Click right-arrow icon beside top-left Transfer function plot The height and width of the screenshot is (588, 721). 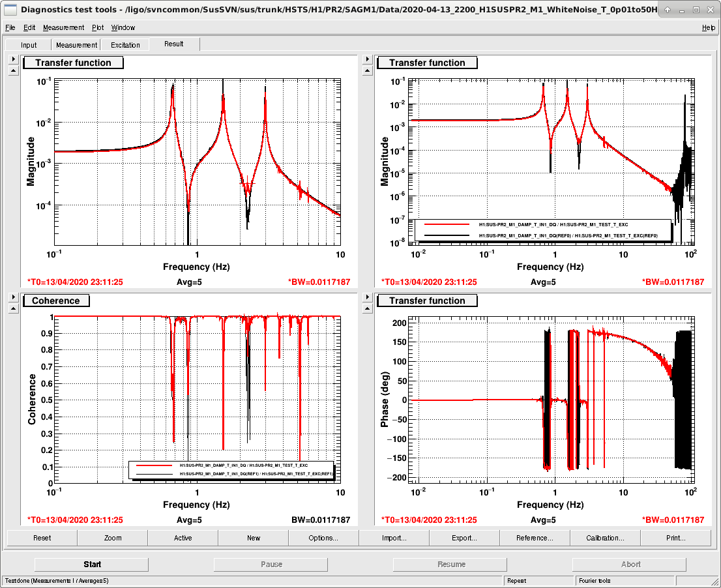point(13,59)
